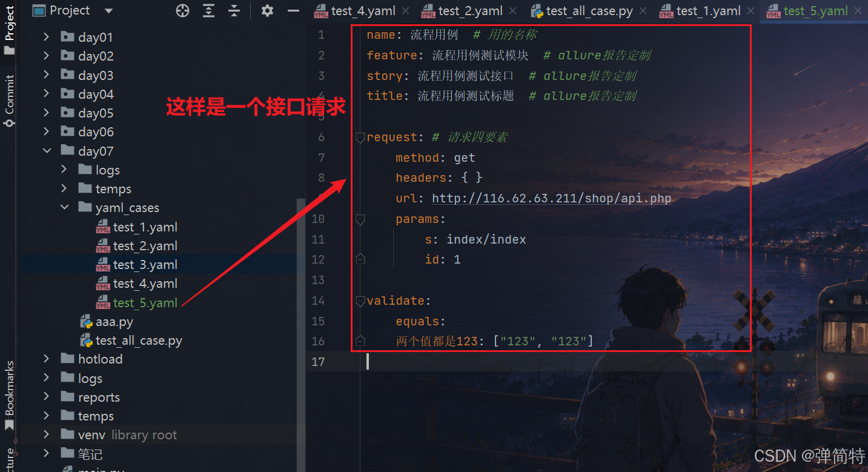Select the day02 folder name

click(96, 56)
